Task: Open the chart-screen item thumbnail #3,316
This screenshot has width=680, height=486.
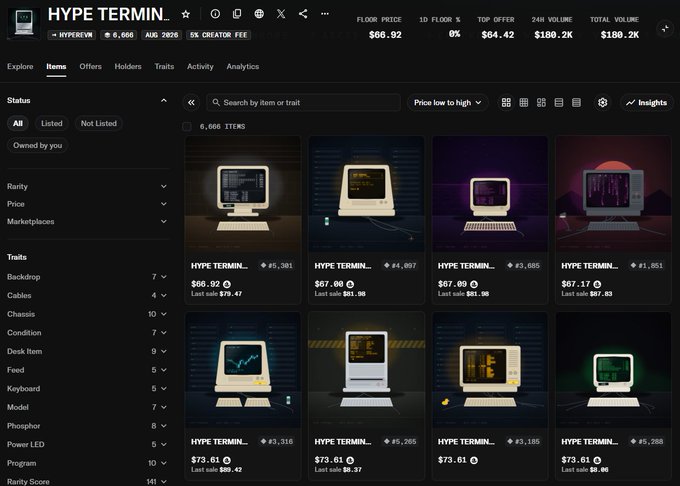Action: [243, 370]
